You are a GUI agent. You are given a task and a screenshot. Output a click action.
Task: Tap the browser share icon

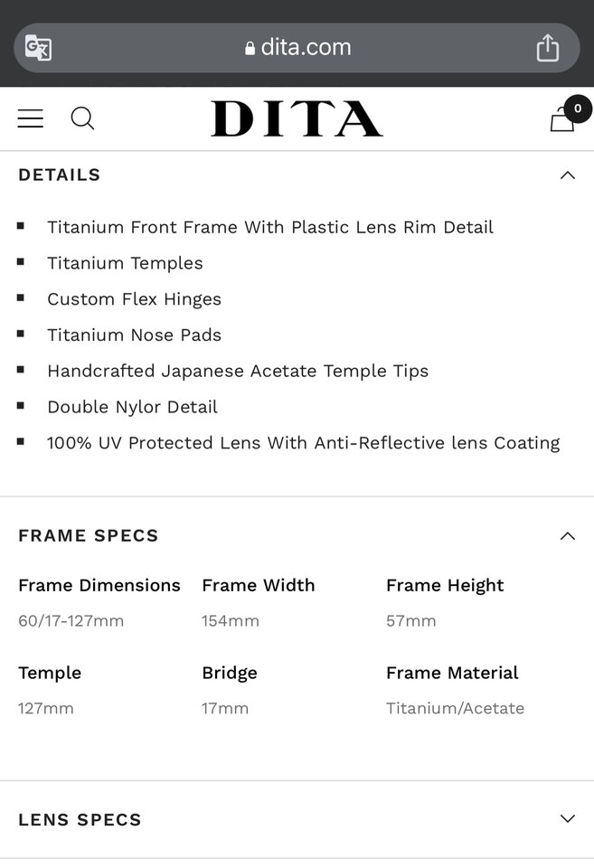click(548, 48)
